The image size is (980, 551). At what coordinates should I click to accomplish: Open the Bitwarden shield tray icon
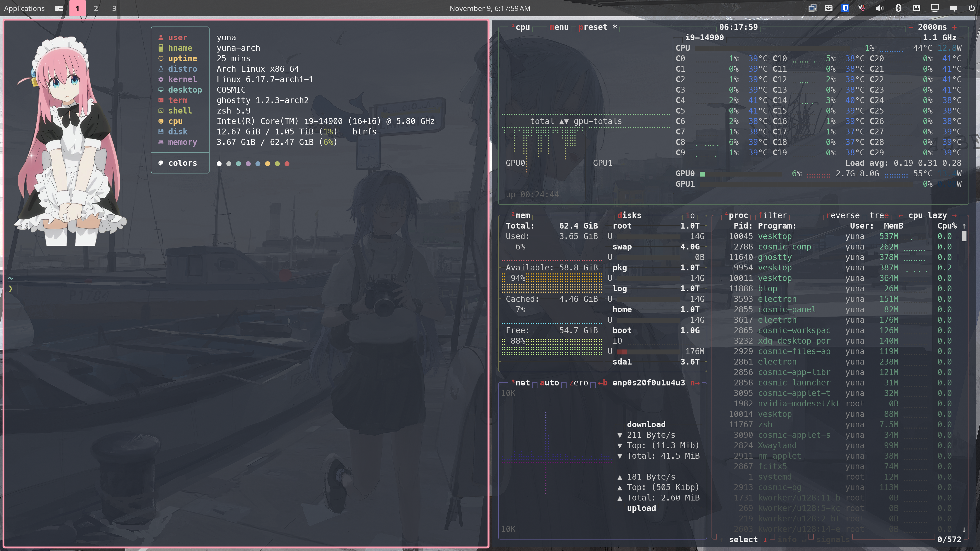coord(845,8)
